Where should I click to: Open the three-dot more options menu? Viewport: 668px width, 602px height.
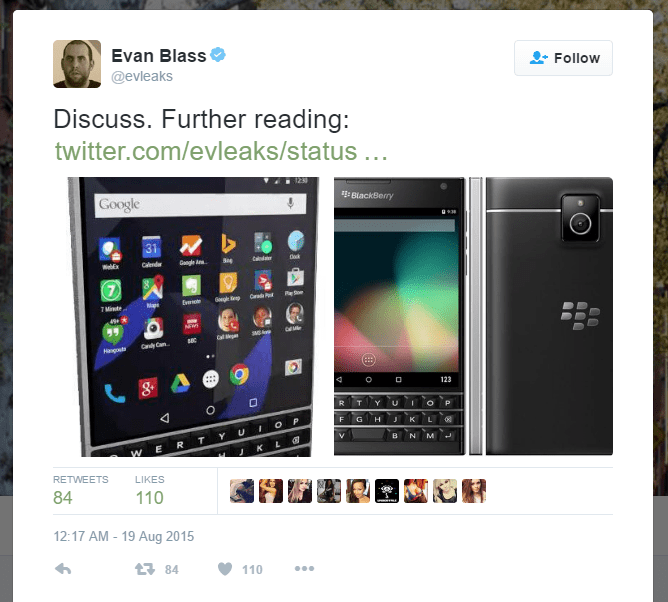pyautogui.click(x=304, y=568)
